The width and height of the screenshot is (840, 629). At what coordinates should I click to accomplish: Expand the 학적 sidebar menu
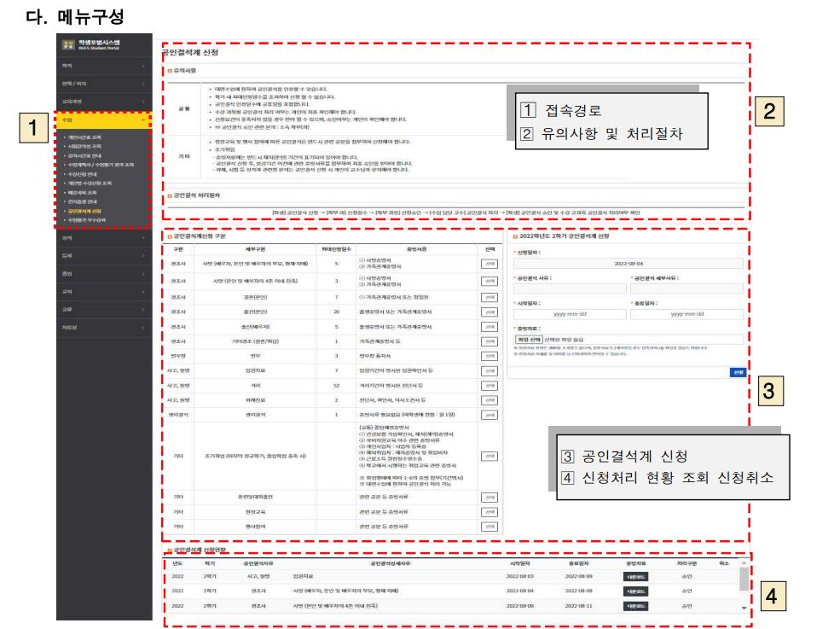point(102,64)
